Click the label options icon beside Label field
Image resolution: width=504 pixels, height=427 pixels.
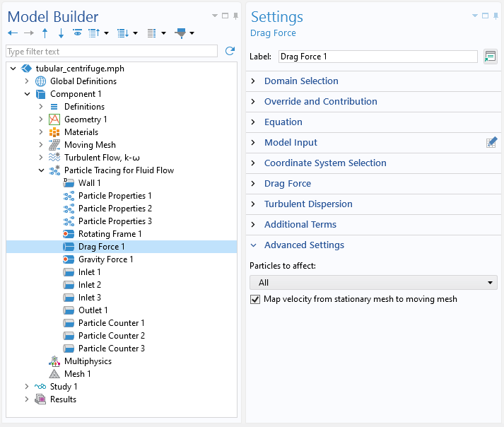pyautogui.click(x=490, y=57)
